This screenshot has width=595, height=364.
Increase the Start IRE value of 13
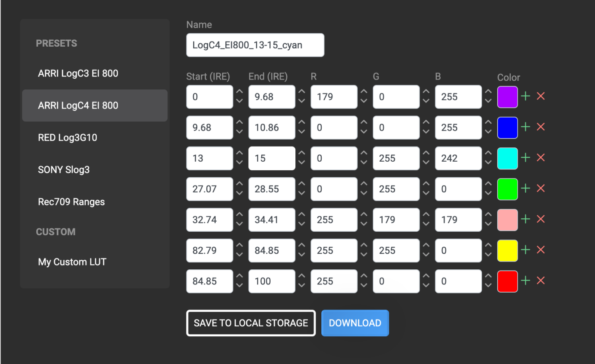tap(240, 153)
